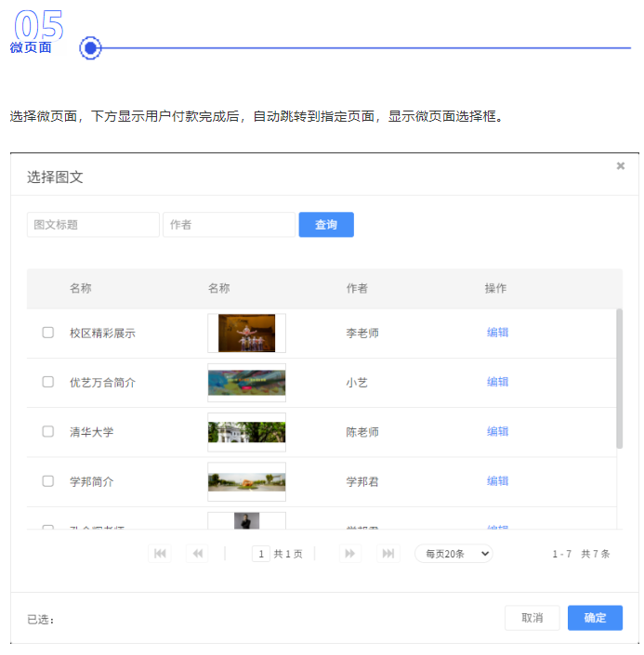
Task: Tick the 优艺万合简介 checkbox
Action: click(48, 382)
